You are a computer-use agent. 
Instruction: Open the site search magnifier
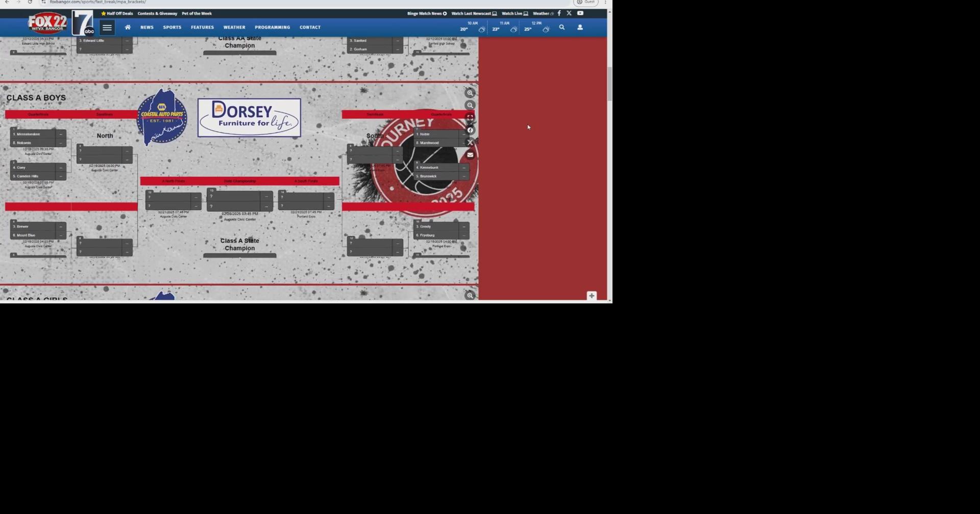pos(561,28)
